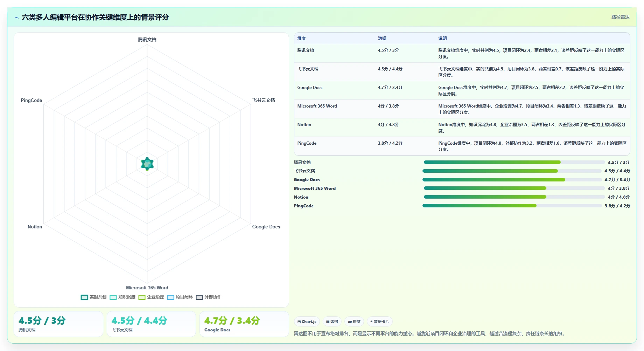Click the 腾讯文档 description text in table
This screenshot has width=644, height=351.
tap(531, 54)
